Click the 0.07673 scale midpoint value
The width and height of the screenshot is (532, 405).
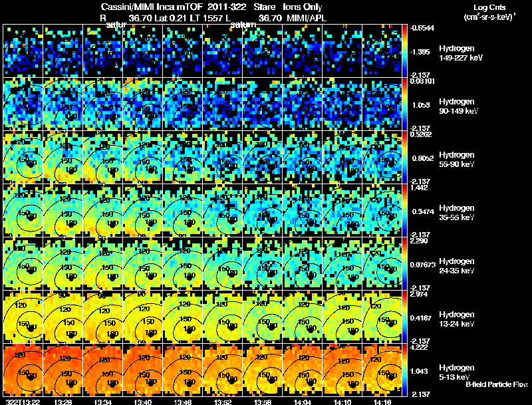click(x=423, y=265)
